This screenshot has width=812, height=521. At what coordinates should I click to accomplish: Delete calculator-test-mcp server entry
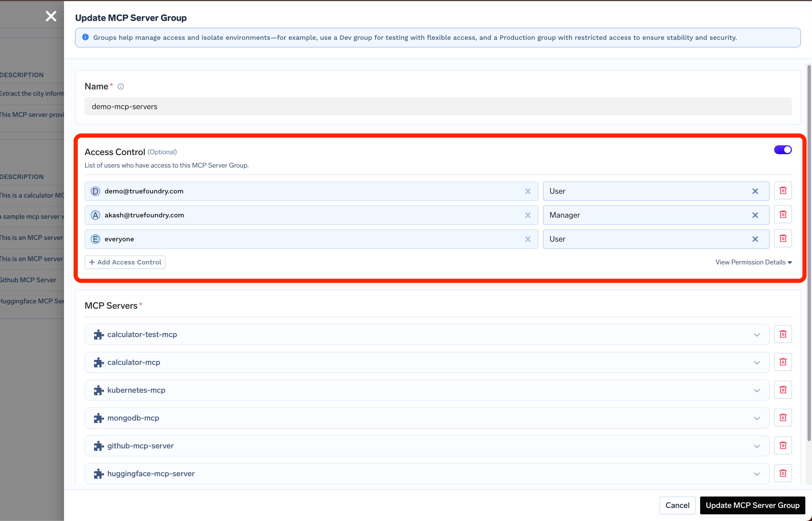tap(783, 334)
